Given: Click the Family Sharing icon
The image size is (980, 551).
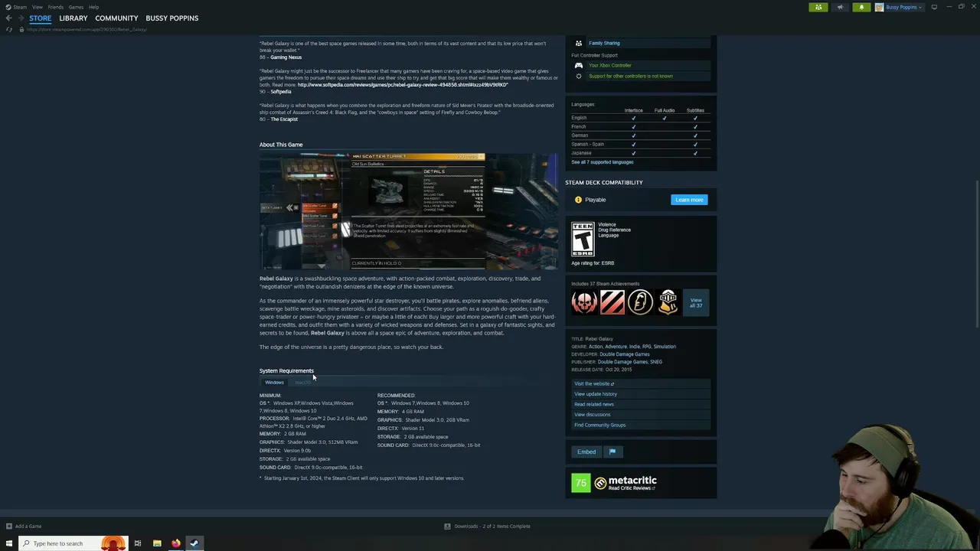Looking at the screenshot, I should click(579, 43).
